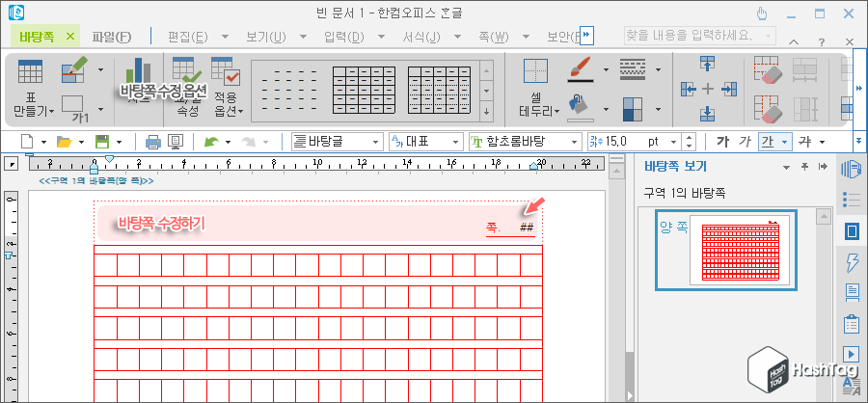This screenshot has width=868, height=403.
Task: Expand the save options dropdown arrow
Action: coord(119,143)
